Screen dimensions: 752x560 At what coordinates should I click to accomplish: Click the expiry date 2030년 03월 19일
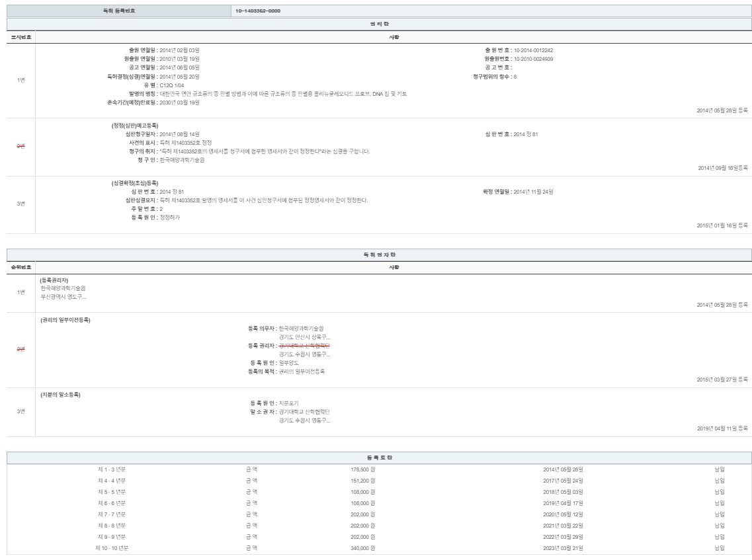(179, 102)
